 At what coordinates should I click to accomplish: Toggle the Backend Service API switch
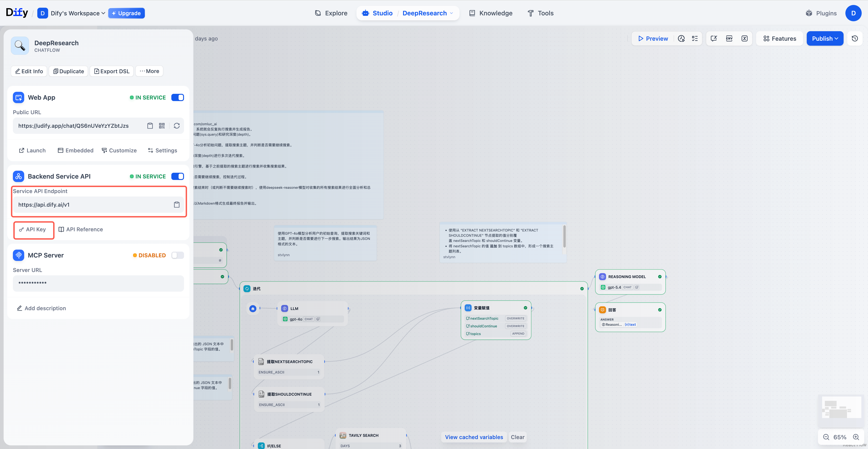(178, 176)
